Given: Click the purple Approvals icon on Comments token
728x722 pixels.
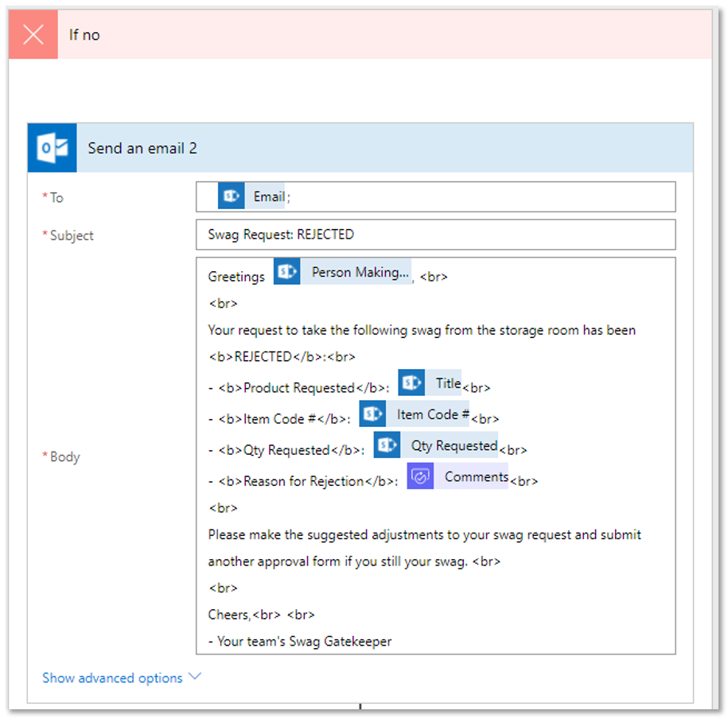Looking at the screenshot, I should tap(420, 476).
